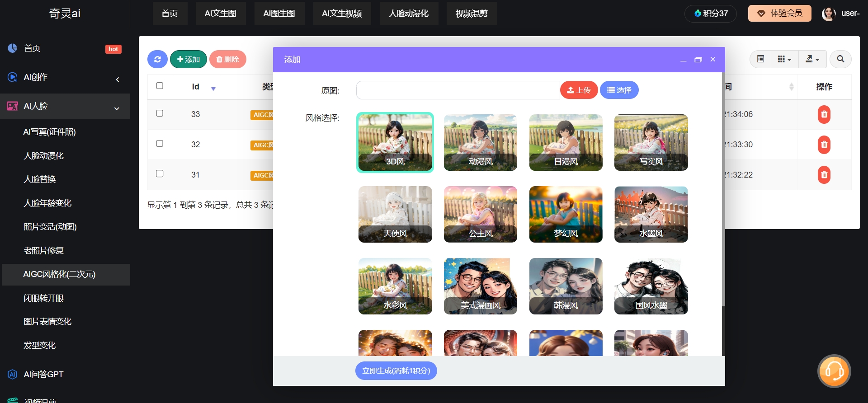The height and width of the screenshot is (403, 868).
Task: Choose the 水墨风 style thumbnail
Action: point(651,214)
